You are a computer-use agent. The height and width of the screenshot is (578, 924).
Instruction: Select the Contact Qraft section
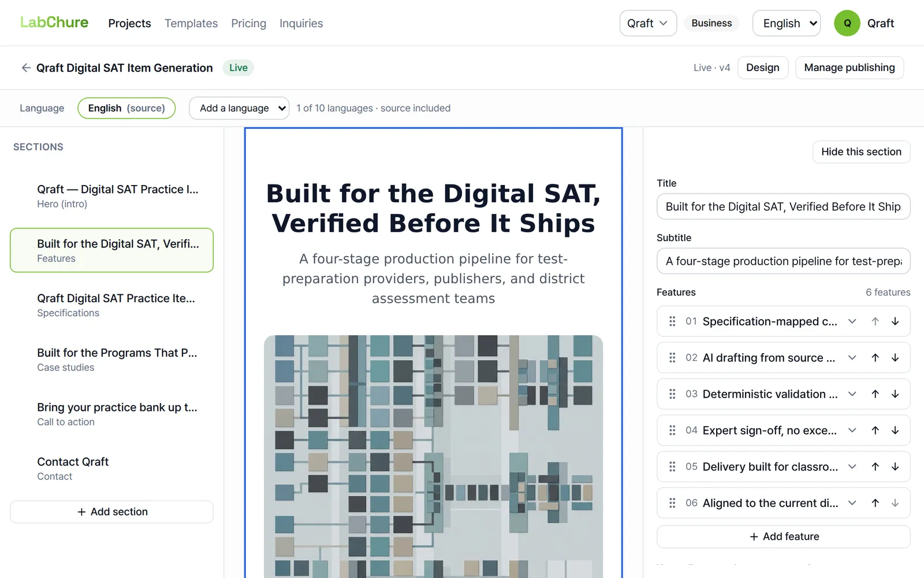coord(111,469)
